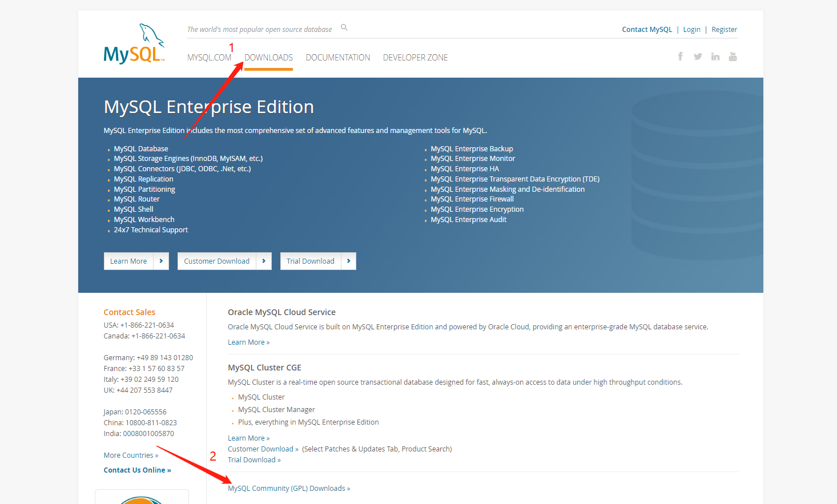Open MySQL's Twitter page icon
Image resolution: width=837 pixels, height=504 pixels.
pyautogui.click(x=698, y=57)
